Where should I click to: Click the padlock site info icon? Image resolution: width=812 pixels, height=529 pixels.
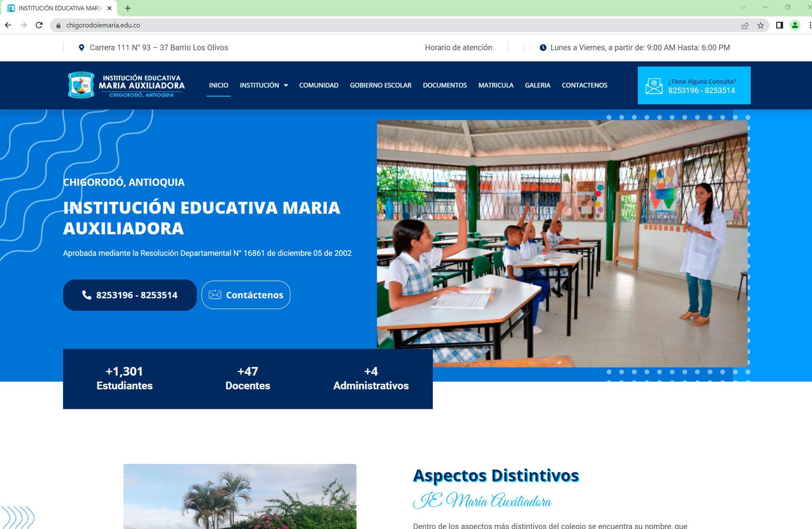tap(58, 25)
